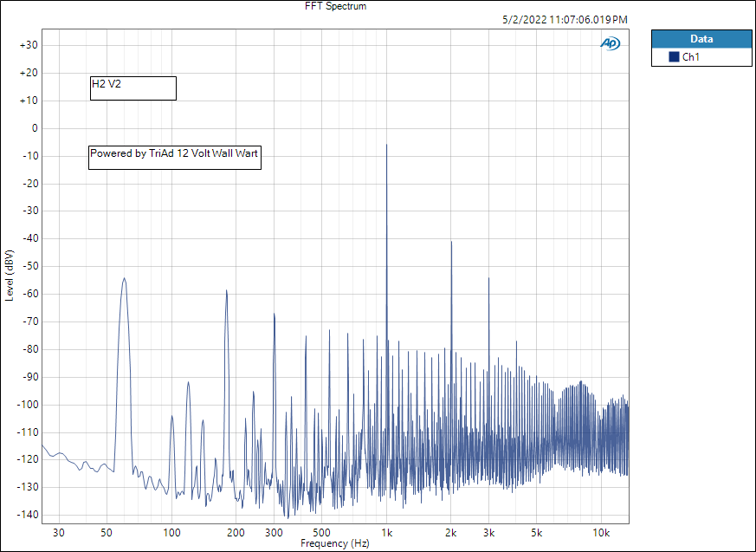The image size is (756, 552).
Task: Click the Ch1 color swatch in legend
Action: pyautogui.click(x=674, y=57)
